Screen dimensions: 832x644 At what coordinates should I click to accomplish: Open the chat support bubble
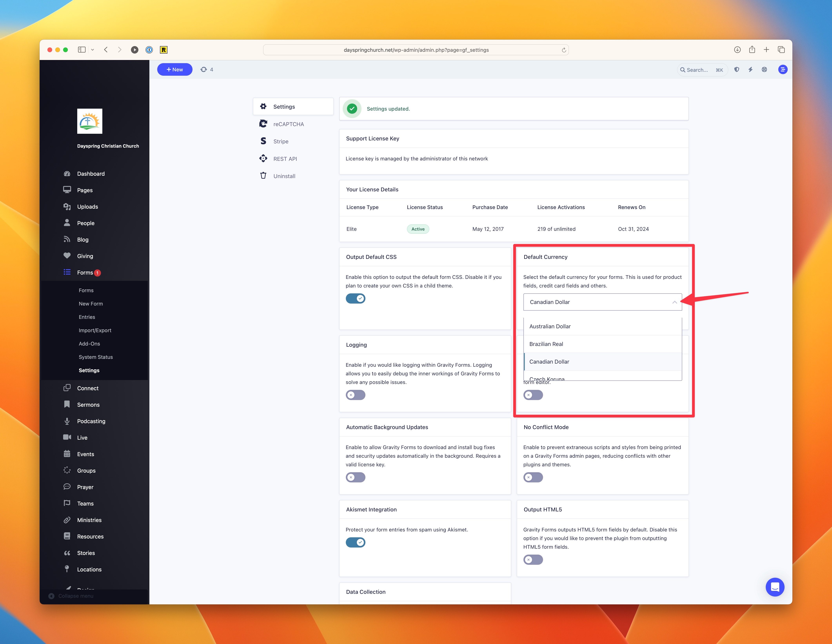click(x=775, y=587)
